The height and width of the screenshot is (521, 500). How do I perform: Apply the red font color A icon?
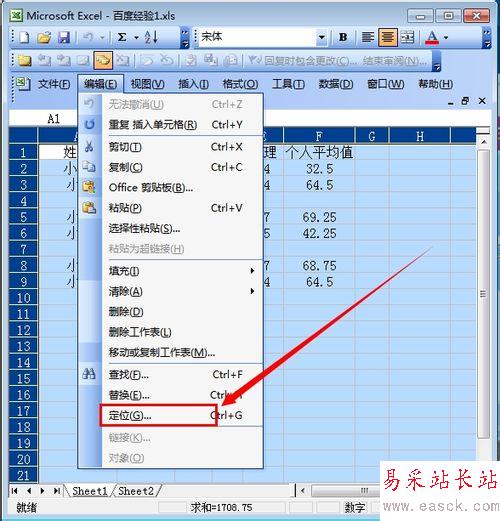[x=432, y=37]
